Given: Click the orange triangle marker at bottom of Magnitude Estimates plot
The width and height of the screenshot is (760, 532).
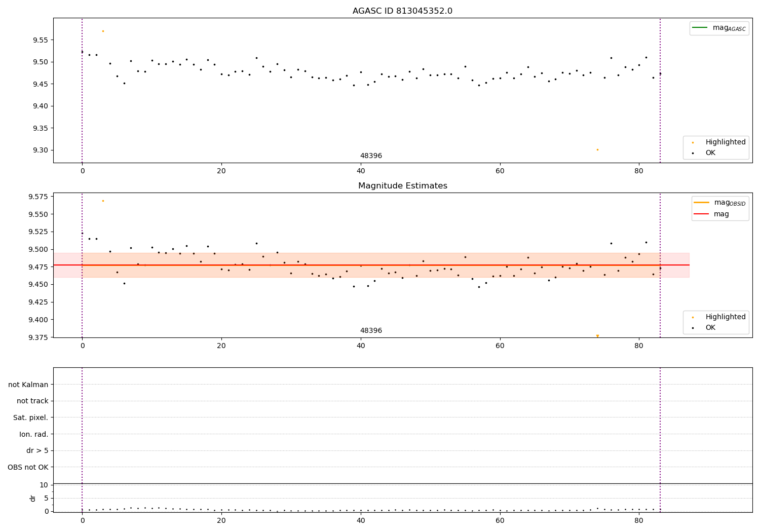Looking at the screenshot, I should pos(597,336).
